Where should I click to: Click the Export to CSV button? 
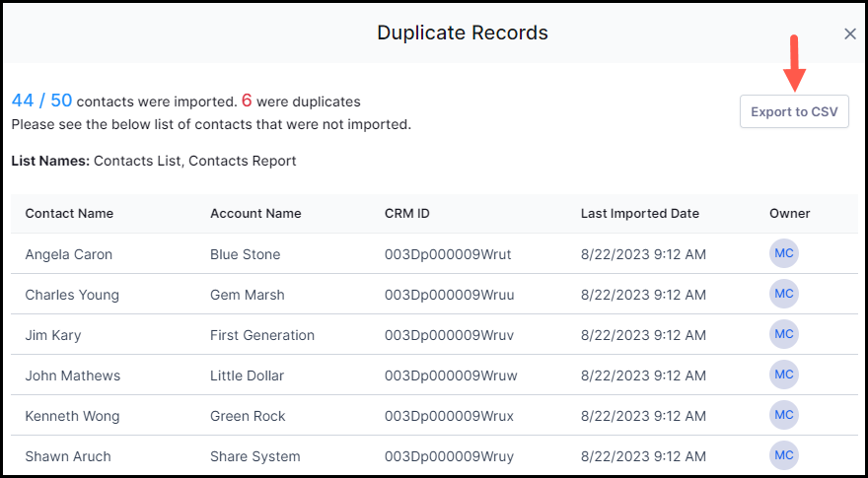794,111
